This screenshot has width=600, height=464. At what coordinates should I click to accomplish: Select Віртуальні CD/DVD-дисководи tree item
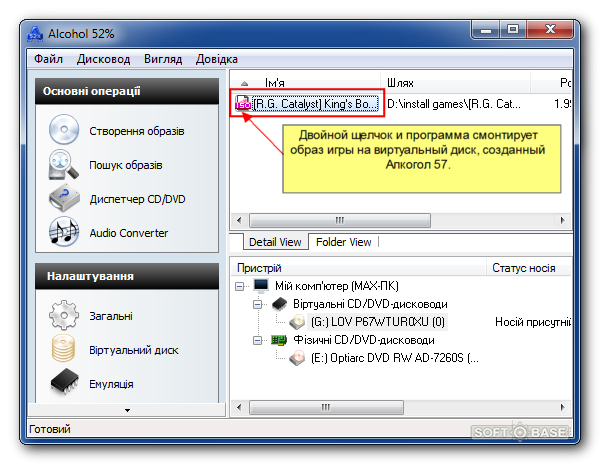point(370,304)
